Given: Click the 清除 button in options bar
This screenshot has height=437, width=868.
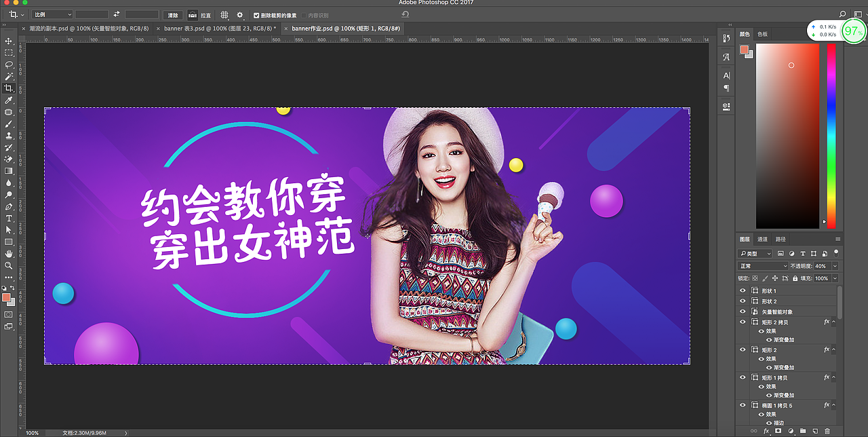Looking at the screenshot, I should pos(172,14).
